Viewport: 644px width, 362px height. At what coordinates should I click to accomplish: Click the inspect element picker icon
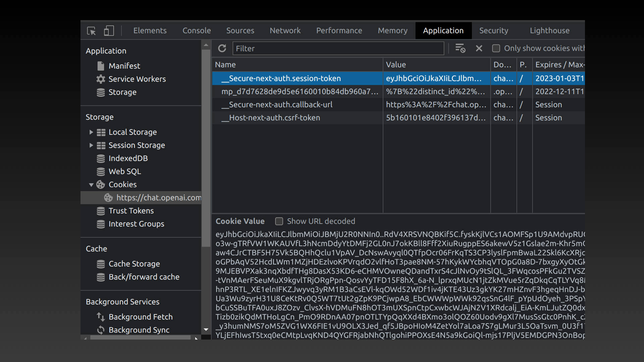[91, 31]
